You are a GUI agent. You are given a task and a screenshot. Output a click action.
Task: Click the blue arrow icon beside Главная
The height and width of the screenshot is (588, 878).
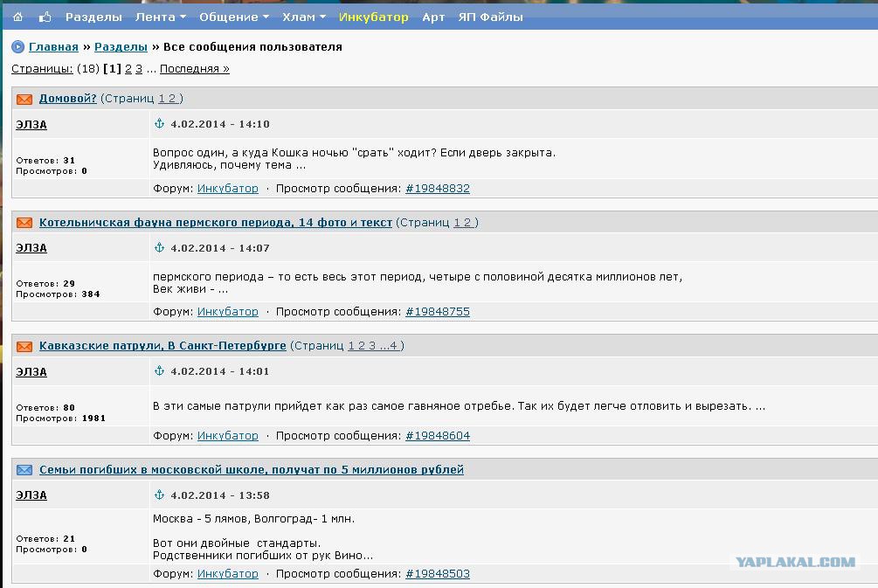[18, 47]
